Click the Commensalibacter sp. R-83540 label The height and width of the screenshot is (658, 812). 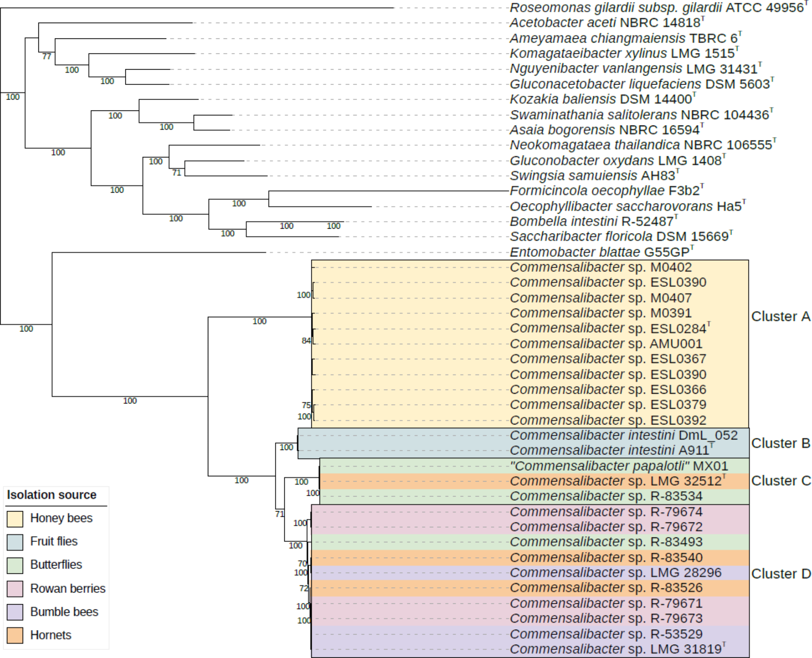606,557
